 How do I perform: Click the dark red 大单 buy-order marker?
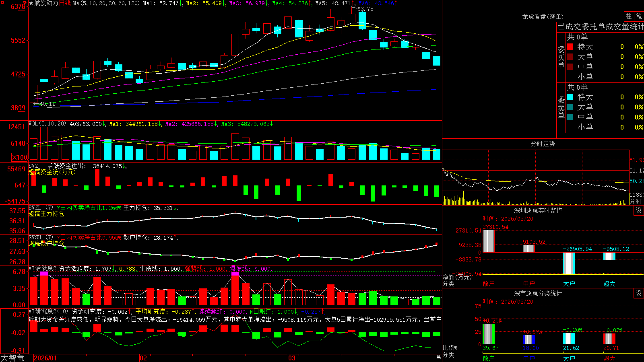[x=570, y=57]
